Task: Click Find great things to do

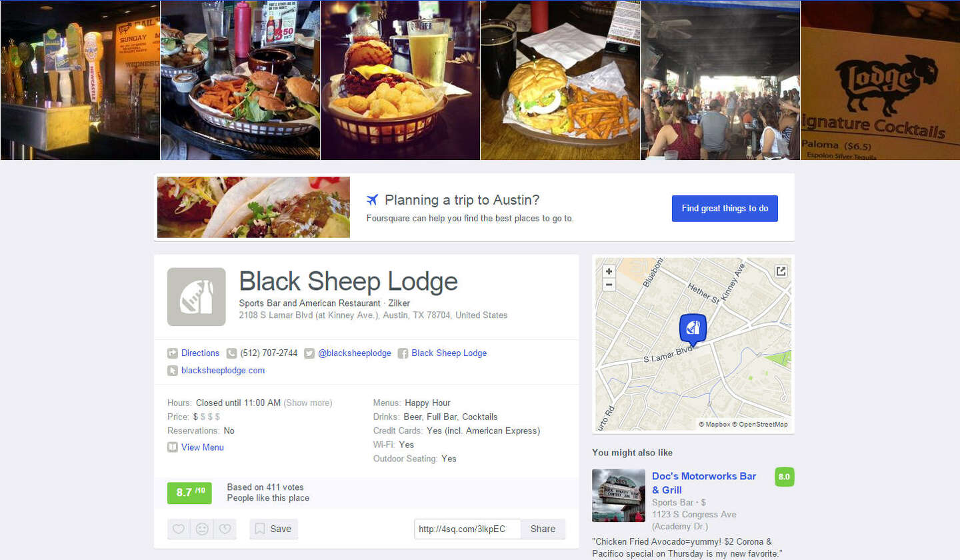Action: coord(725,209)
